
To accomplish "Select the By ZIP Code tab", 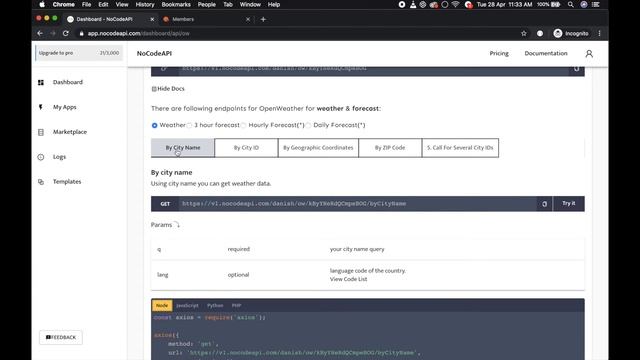I will [x=390, y=148].
